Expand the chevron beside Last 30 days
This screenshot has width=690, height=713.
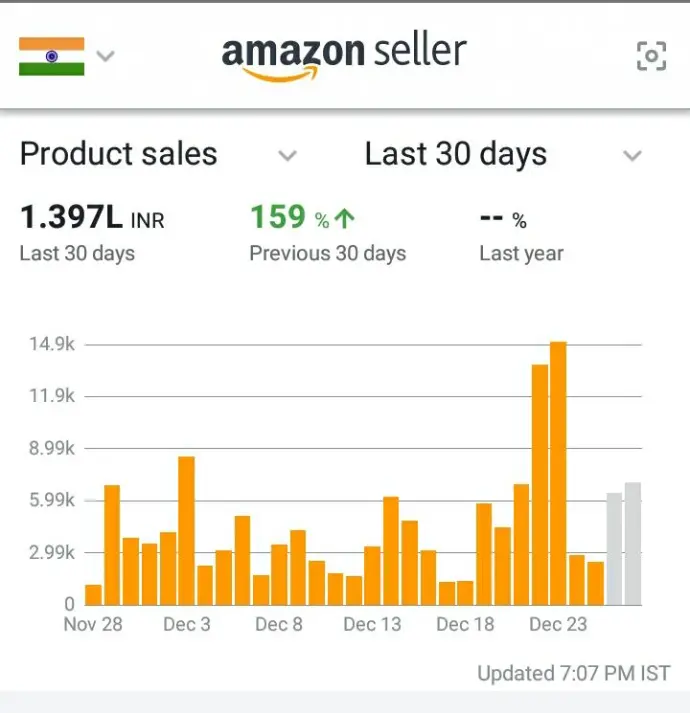tap(631, 156)
